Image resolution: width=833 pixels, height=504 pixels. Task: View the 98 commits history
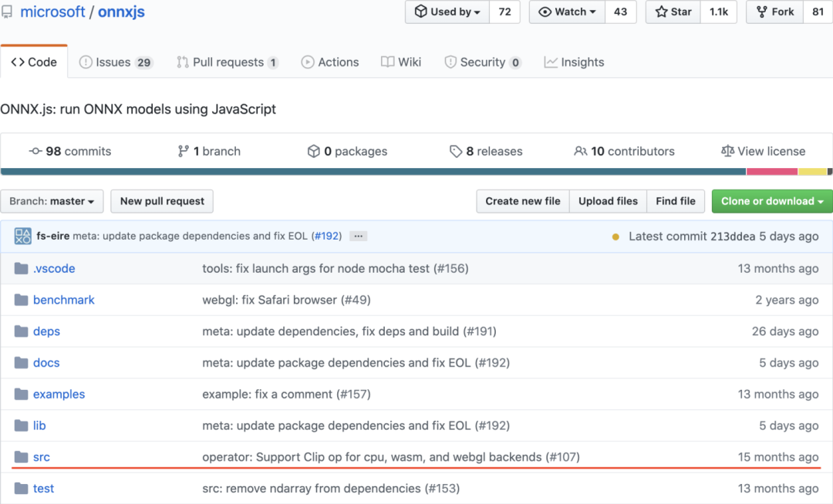tap(69, 151)
